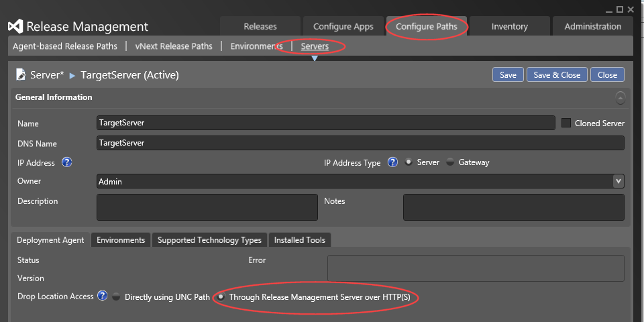Click Save & Close button
The image size is (644, 322).
click(x=557, y=74)
